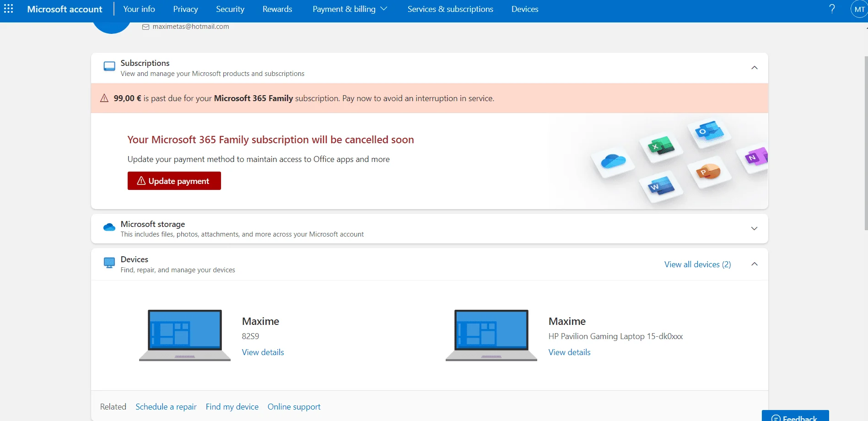
Task: Click the past due warning triangle icon
Action: [104, 98]
